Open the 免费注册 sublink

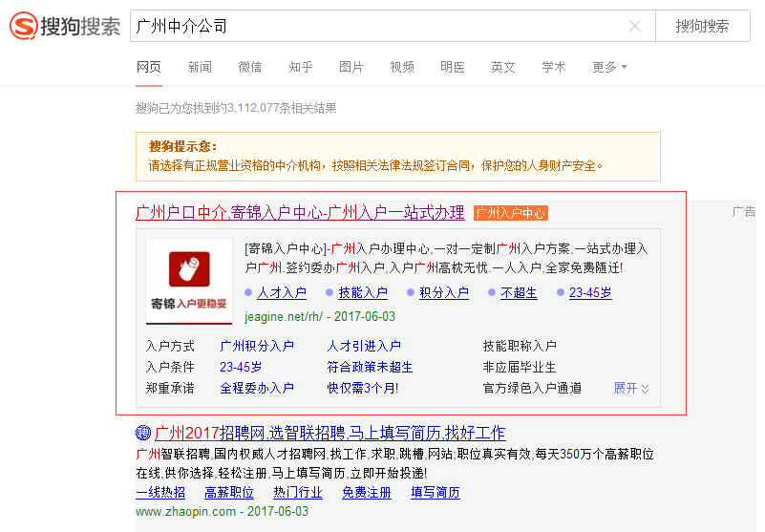(x=367, y=493)
